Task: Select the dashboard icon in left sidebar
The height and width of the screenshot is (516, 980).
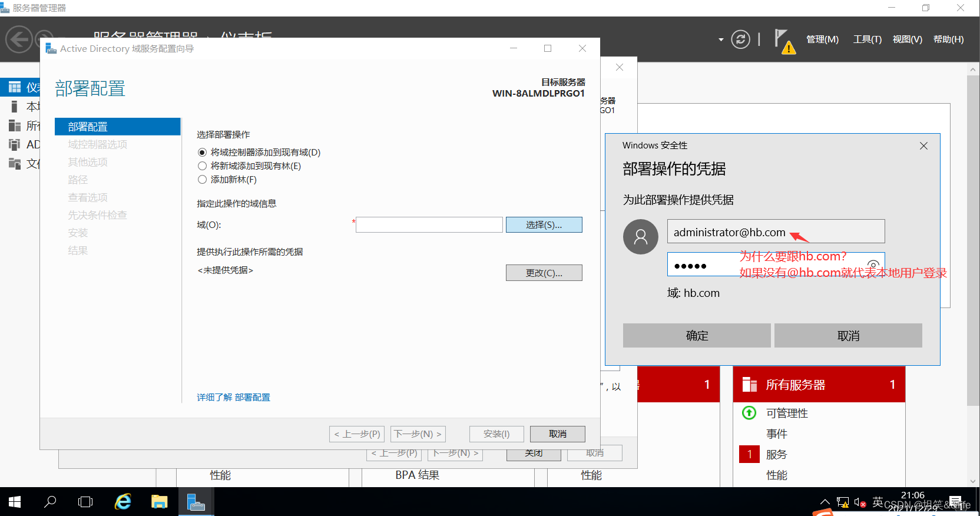Action: pos(15,87)
